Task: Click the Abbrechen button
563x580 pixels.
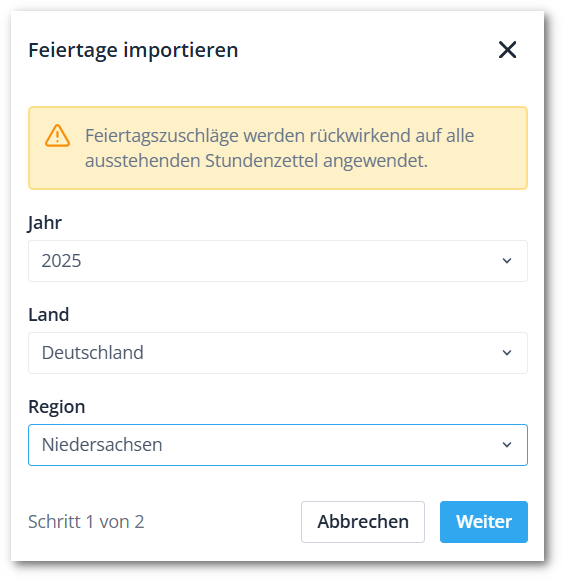Action: click(363, 522)
